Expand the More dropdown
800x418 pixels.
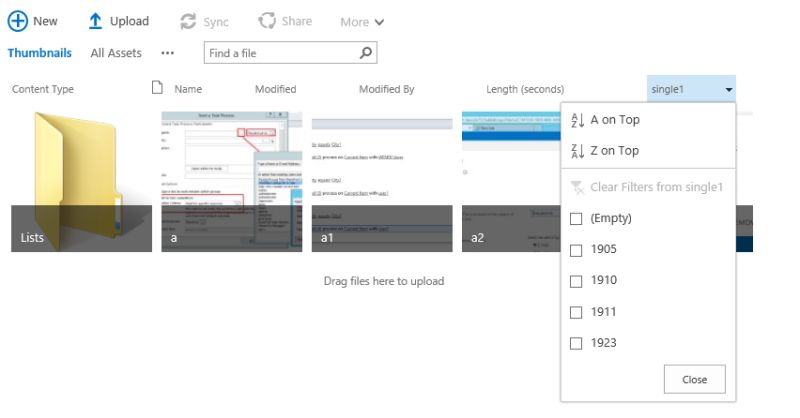coord(362,22)
